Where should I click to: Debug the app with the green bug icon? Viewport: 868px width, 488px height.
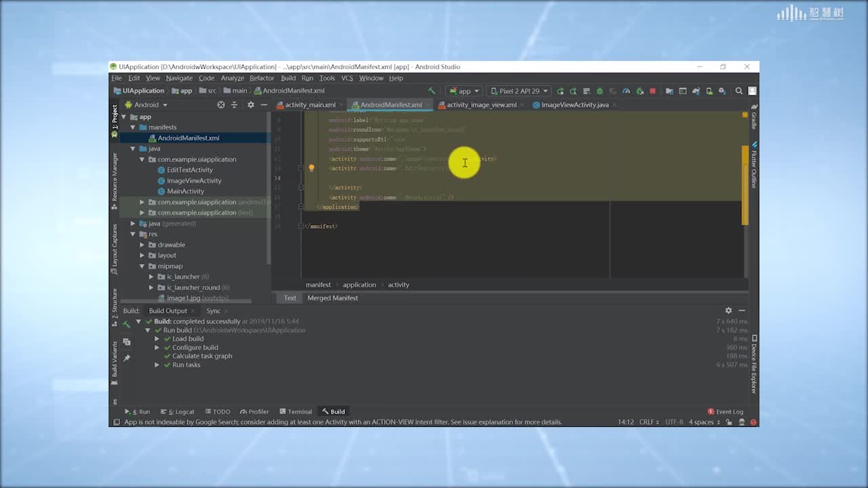[x=599, y=91]
